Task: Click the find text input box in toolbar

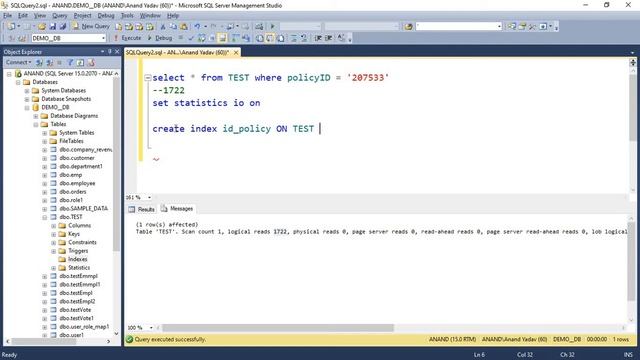Action: click(x=456, y=27)
